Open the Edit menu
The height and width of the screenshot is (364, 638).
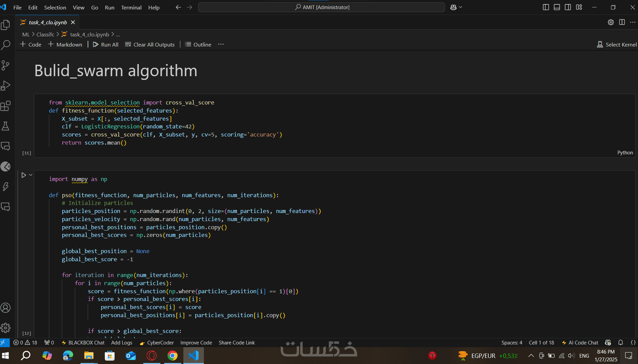point(33,7)
